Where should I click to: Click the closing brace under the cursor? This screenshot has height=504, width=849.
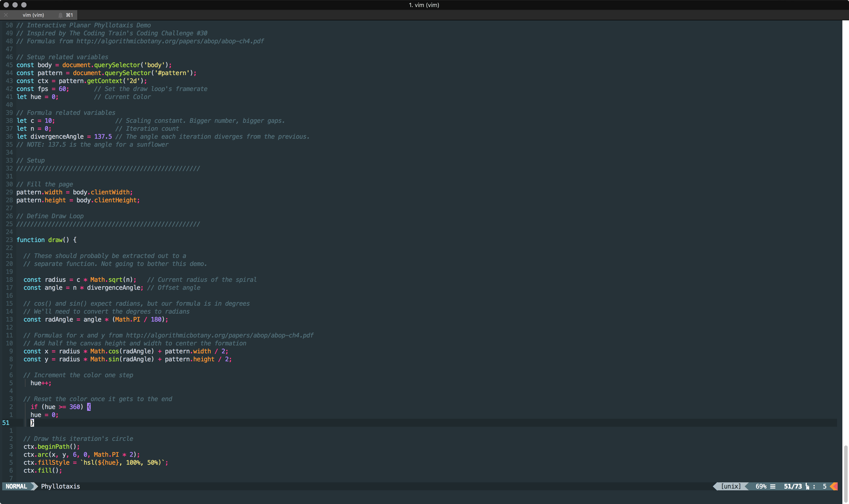(x=32, y=423)
